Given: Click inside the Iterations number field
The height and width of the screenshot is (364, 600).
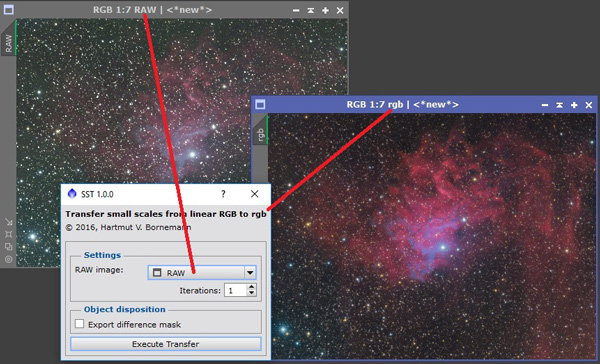Looking at the screenshot, I should [235, 290].
